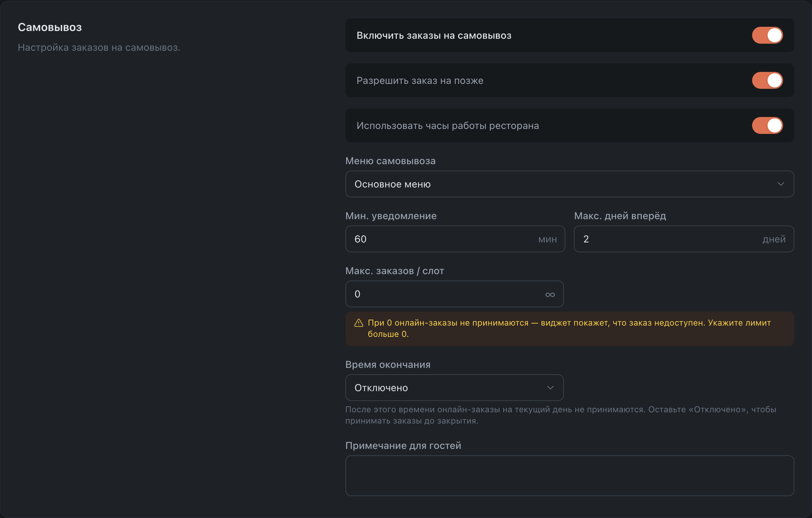Viewport: 812px width, 518px height.
Task: Toggle «Включить заказы на самовывоз» switch
Action: [767, 35]
